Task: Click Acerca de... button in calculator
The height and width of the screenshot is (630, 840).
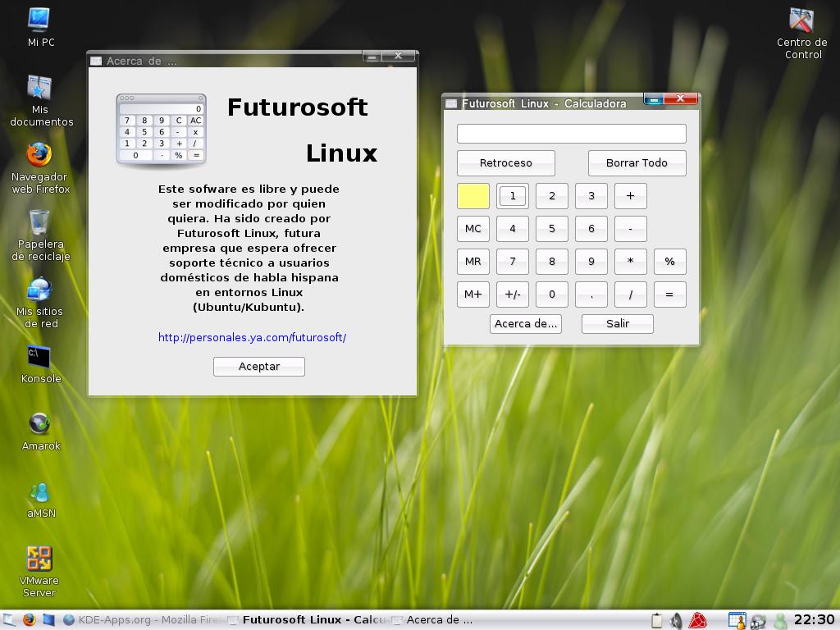Action: (526, 324)
